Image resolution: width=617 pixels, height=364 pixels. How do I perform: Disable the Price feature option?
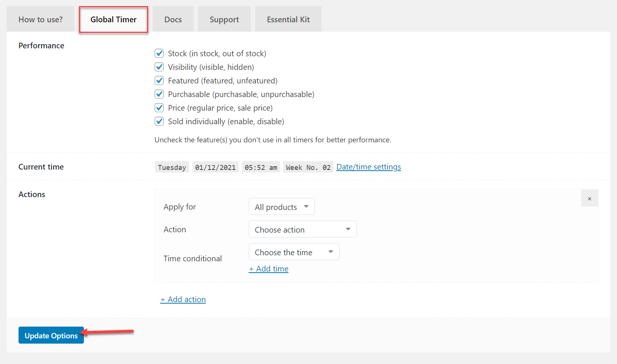(159, 108)
